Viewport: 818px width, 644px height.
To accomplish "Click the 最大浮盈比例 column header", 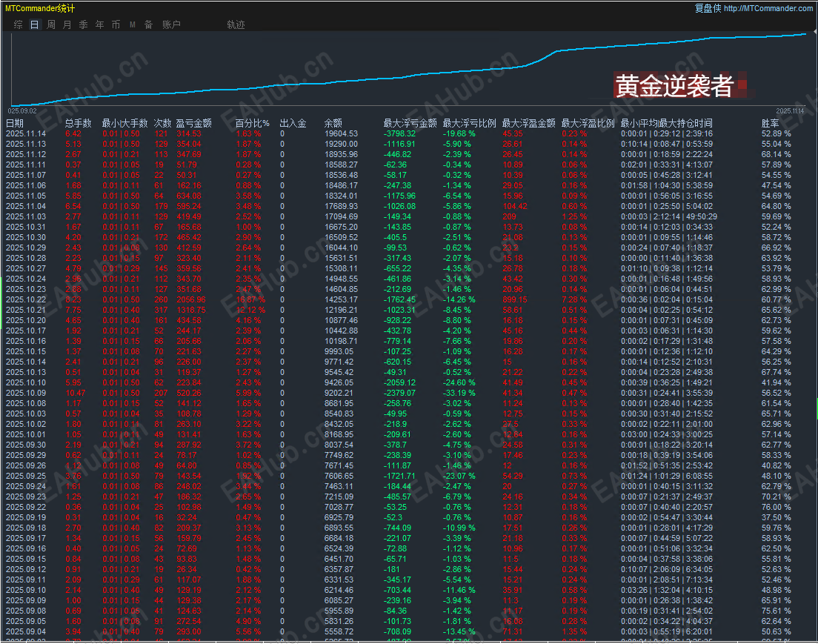I will pyautogui.click(x=588, y=123).
